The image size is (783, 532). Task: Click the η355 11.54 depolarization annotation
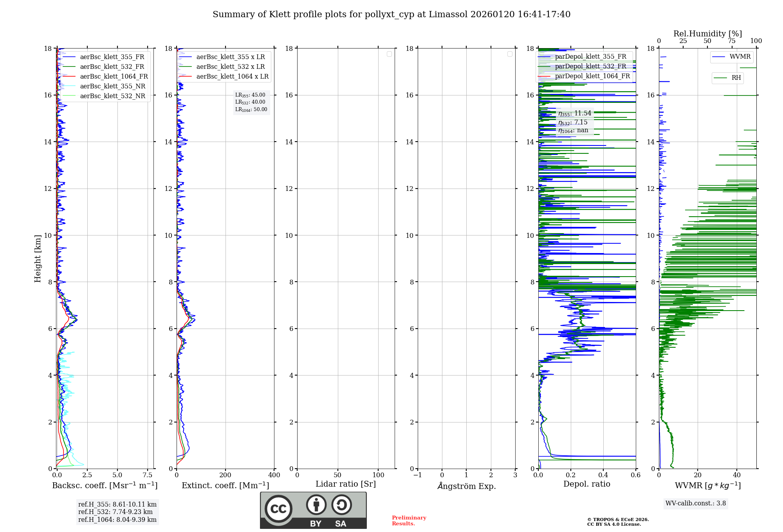[574, 113]
